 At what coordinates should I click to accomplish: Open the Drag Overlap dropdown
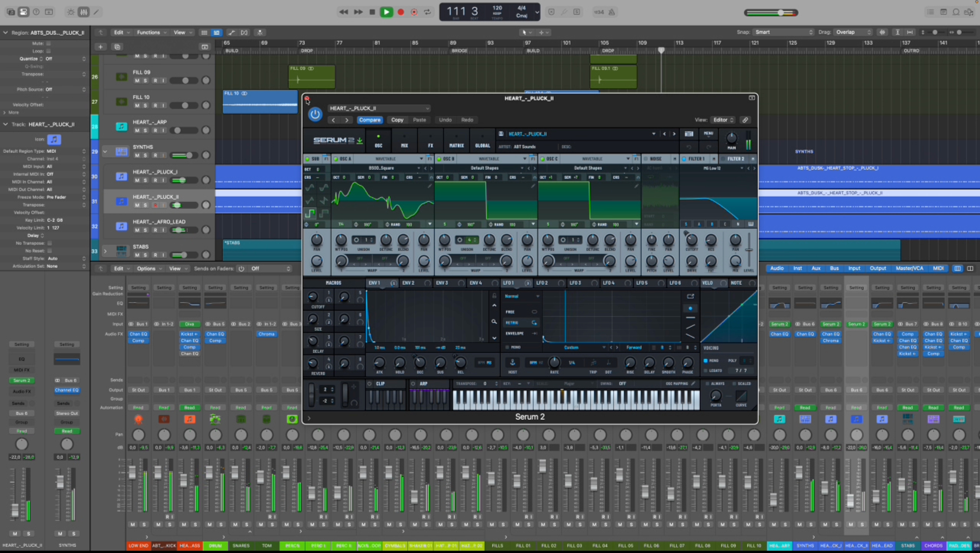(853, 32)
